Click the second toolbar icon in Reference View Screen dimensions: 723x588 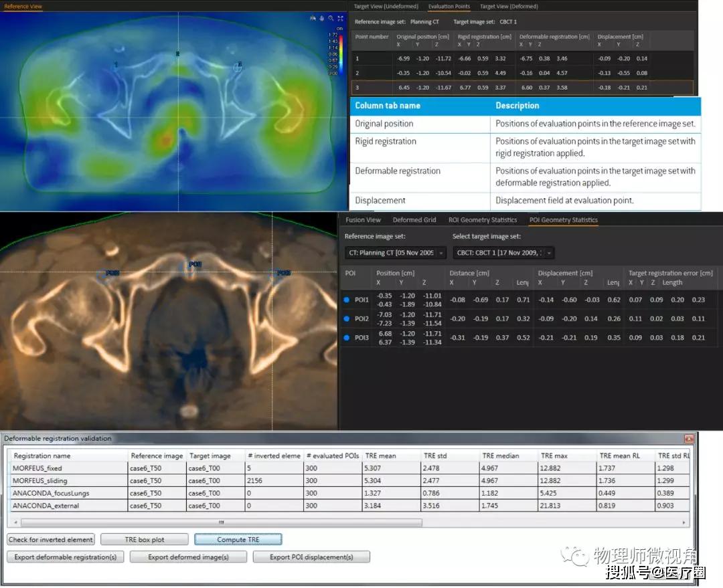pos(321,19)
